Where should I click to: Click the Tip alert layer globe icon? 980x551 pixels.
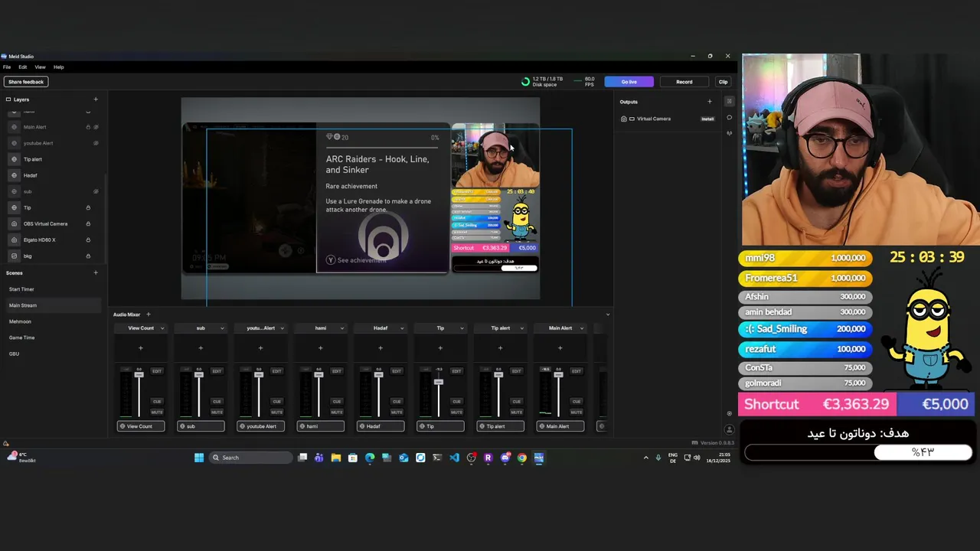click(x=14, y=159)
